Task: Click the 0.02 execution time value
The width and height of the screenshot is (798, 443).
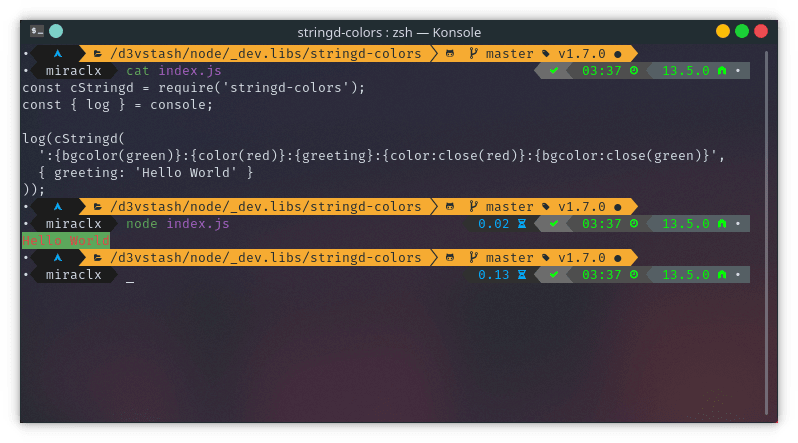Action: 494,224
